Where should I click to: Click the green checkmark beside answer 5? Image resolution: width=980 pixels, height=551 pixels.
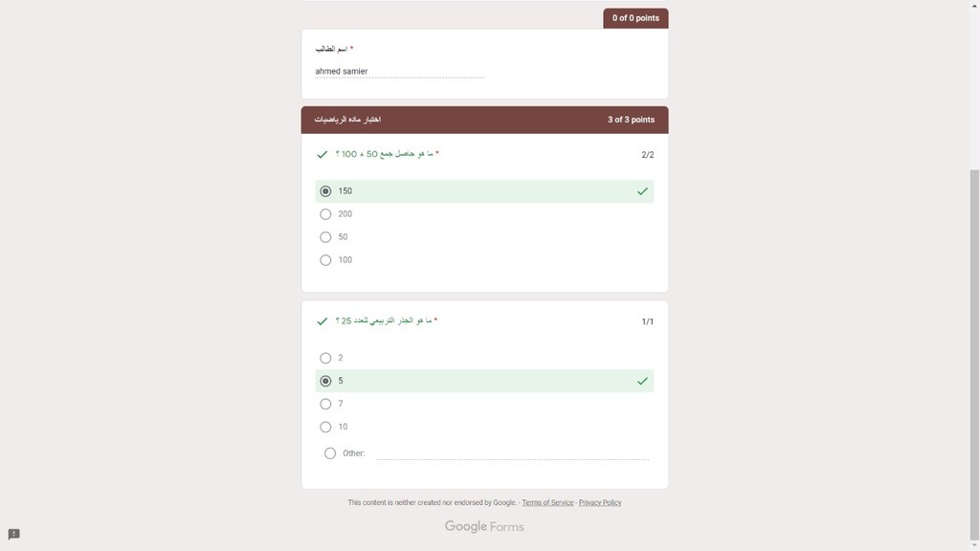pyautogui.click(x=642, y=381)
